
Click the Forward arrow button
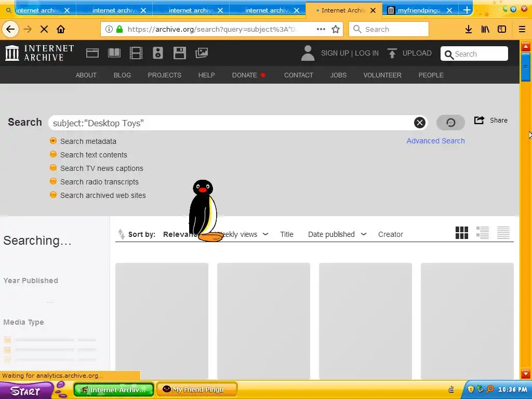pos(28,29)
